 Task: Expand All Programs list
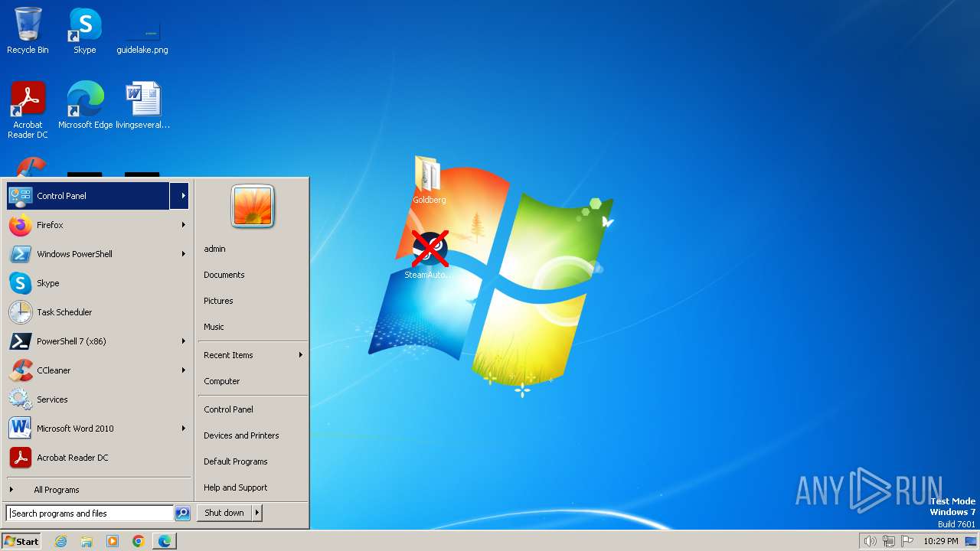pyautogui.click(x=99, y=490)
